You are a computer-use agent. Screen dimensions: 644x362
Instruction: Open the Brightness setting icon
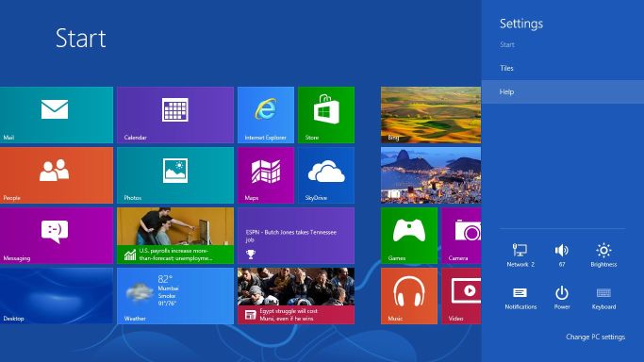[x=603, y=255]
